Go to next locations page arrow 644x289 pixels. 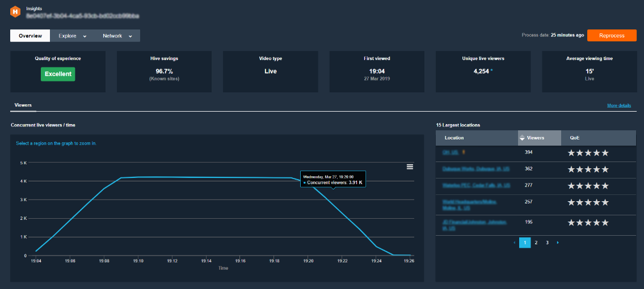[557, 243]
